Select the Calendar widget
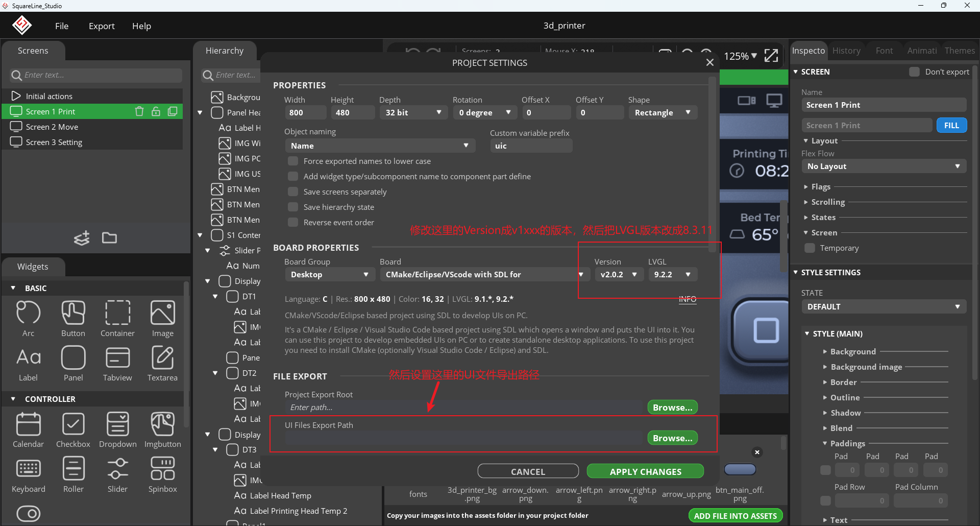This screenshot has height=526, width=980. [x=29, y=430]
